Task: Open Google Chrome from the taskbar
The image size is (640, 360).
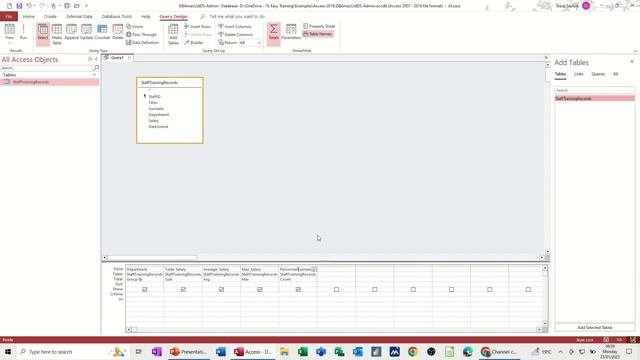Action: pyautogui.click(x=413, y=352)
